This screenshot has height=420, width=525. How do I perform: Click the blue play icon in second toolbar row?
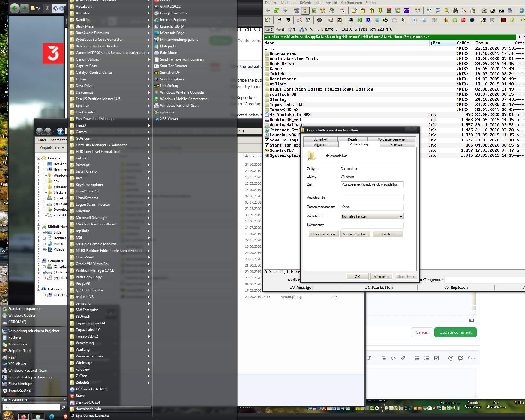[414, 20]
